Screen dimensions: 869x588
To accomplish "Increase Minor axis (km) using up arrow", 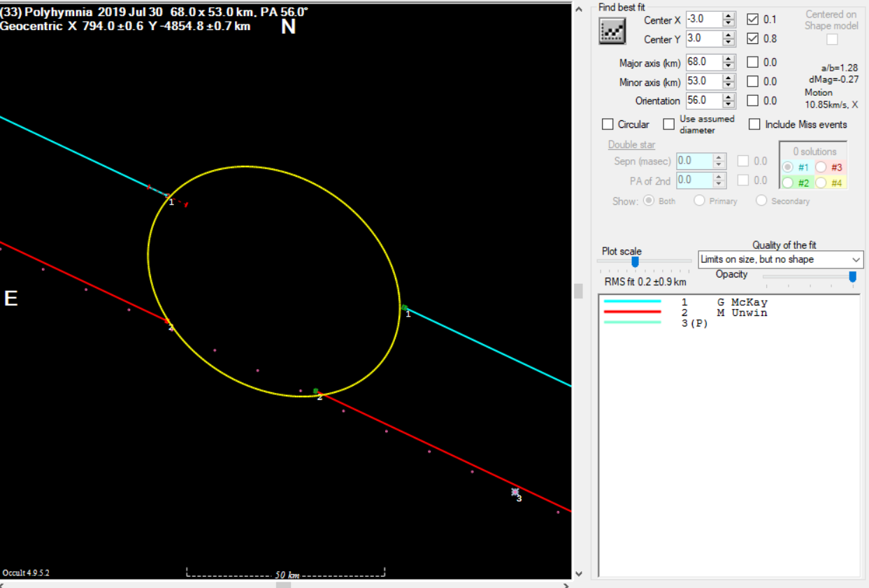I will click(x=729, y=78).
